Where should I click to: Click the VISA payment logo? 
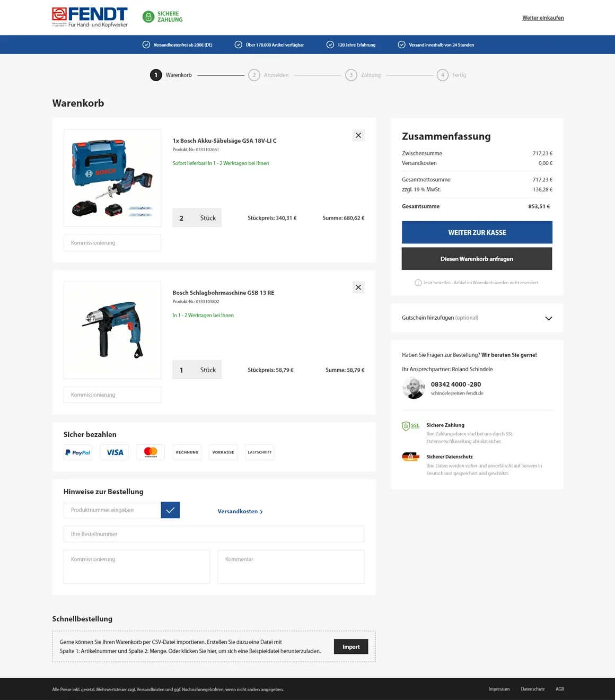115,452
